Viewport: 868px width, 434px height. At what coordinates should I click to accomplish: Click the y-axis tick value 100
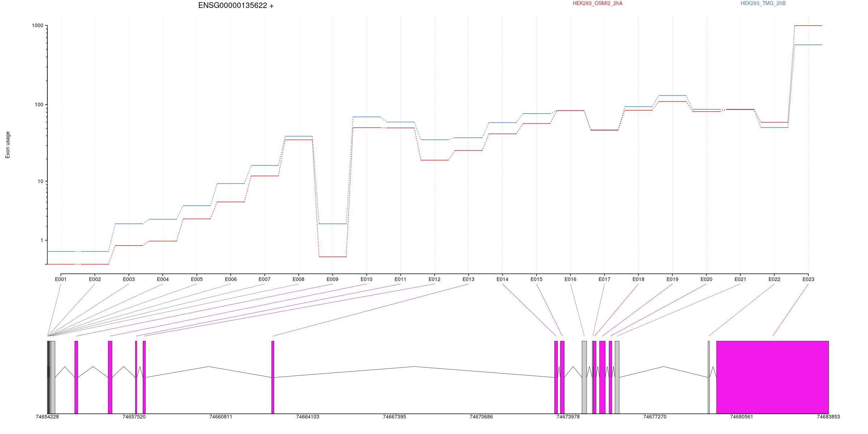click(39, 105)
